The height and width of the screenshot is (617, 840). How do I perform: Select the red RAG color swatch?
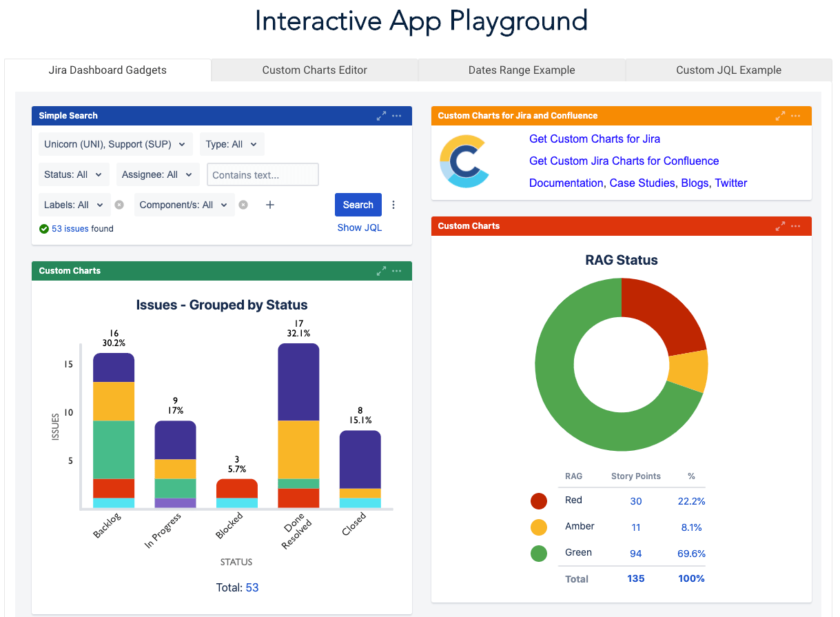tap(539, 501)
